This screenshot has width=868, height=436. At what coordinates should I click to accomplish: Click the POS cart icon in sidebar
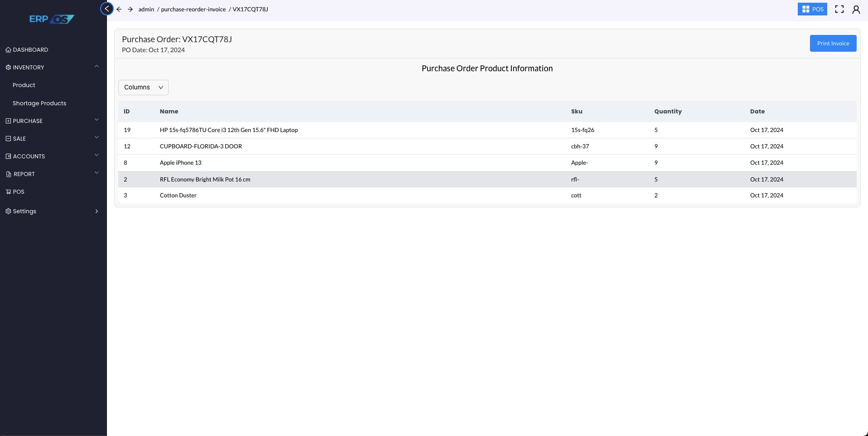click(x=8, y=192)
